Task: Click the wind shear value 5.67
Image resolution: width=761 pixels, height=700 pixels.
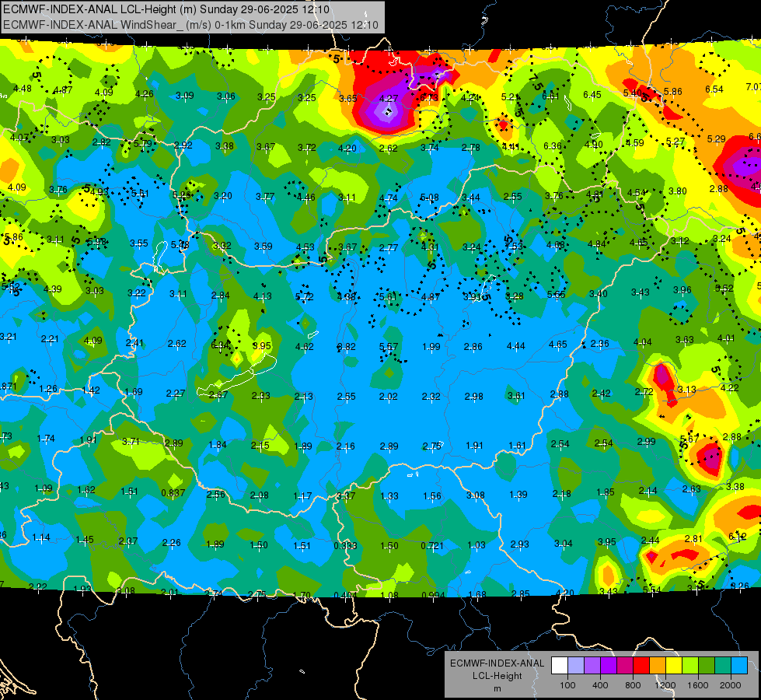Action: pyautogui.click(x=689, y=439)
